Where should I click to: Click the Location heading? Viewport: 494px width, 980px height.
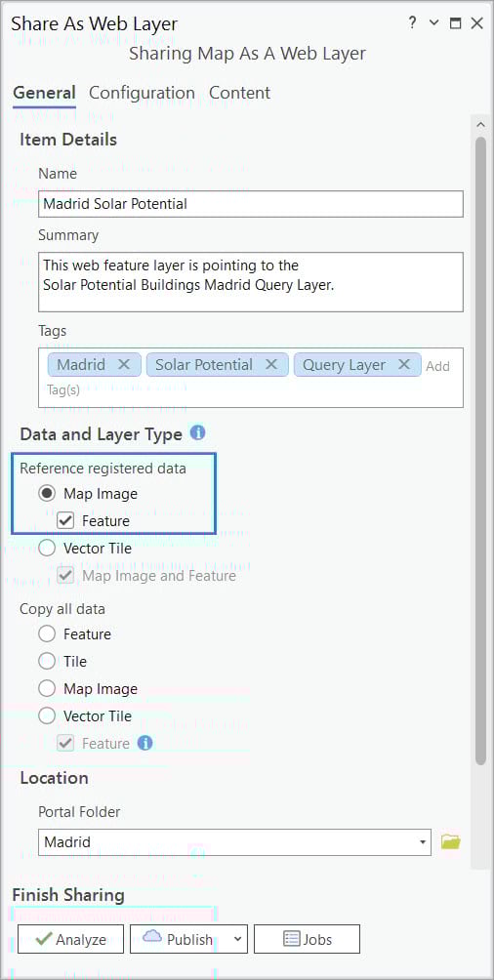[54, 778]
